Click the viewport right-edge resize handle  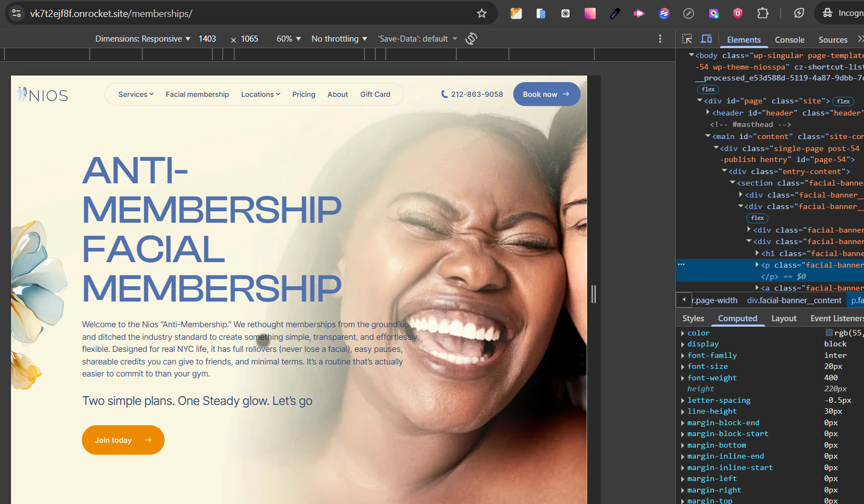(x=594, y=294)
